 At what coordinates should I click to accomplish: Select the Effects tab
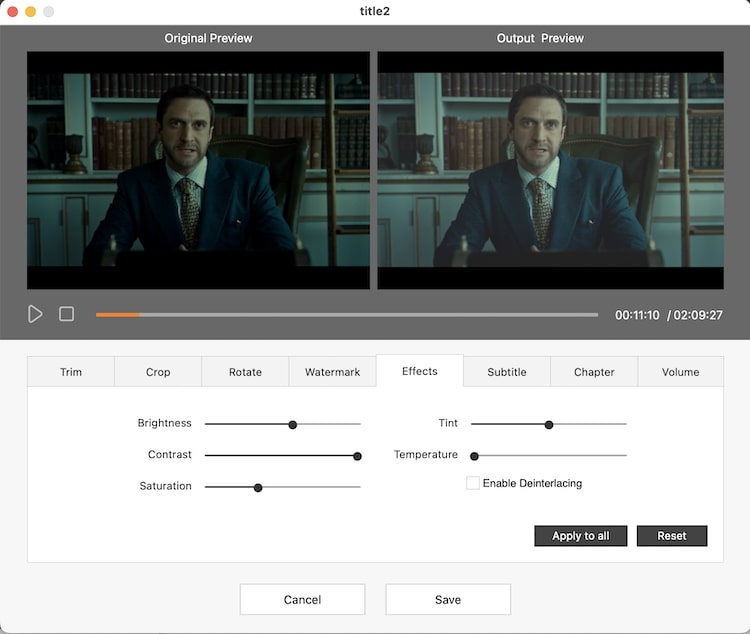click(419, 371)
